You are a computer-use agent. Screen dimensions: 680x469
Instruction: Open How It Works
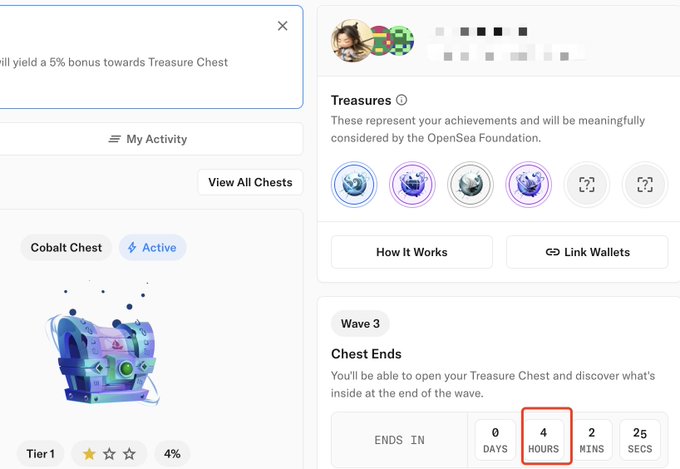click(411, 252)
